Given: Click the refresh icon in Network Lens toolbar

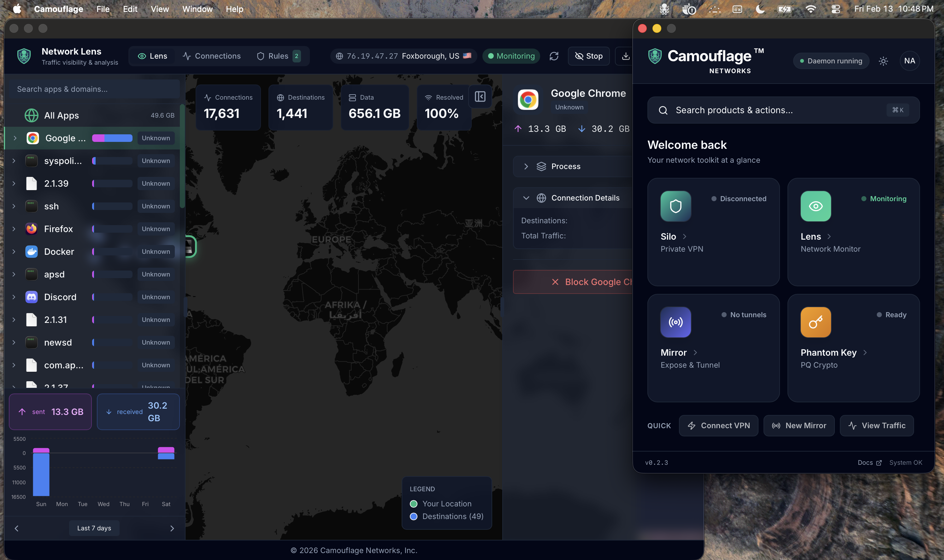Looking at the screenshot, I should coord(554,56).
